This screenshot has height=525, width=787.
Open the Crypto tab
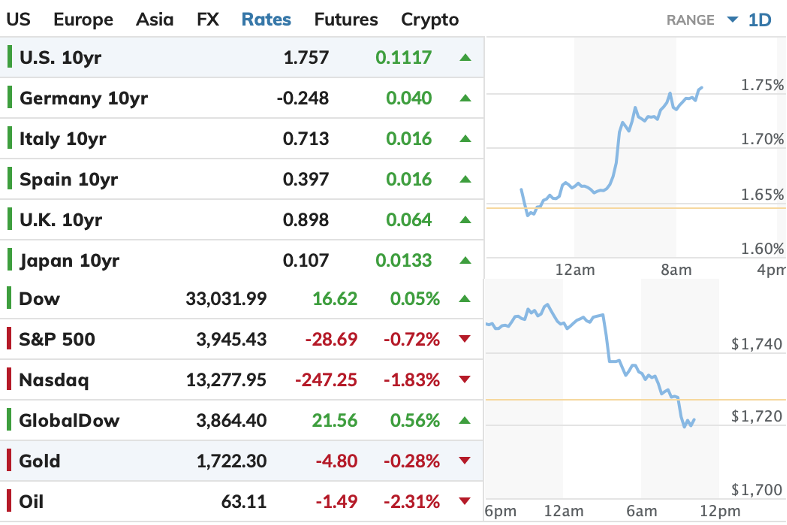point(430,20)
